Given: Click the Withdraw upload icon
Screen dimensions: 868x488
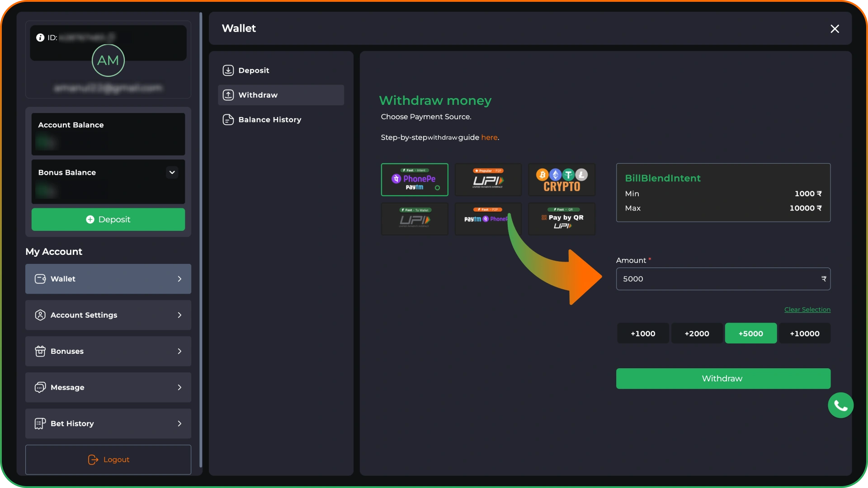Looking at the screenshot, I should tap(228, 95).
